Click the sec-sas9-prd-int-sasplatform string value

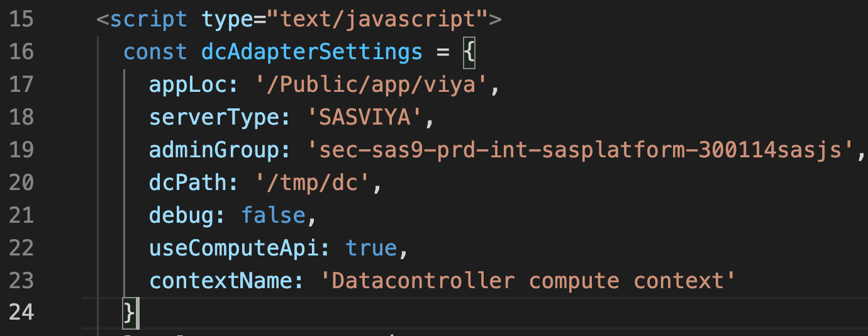(582, 150)
